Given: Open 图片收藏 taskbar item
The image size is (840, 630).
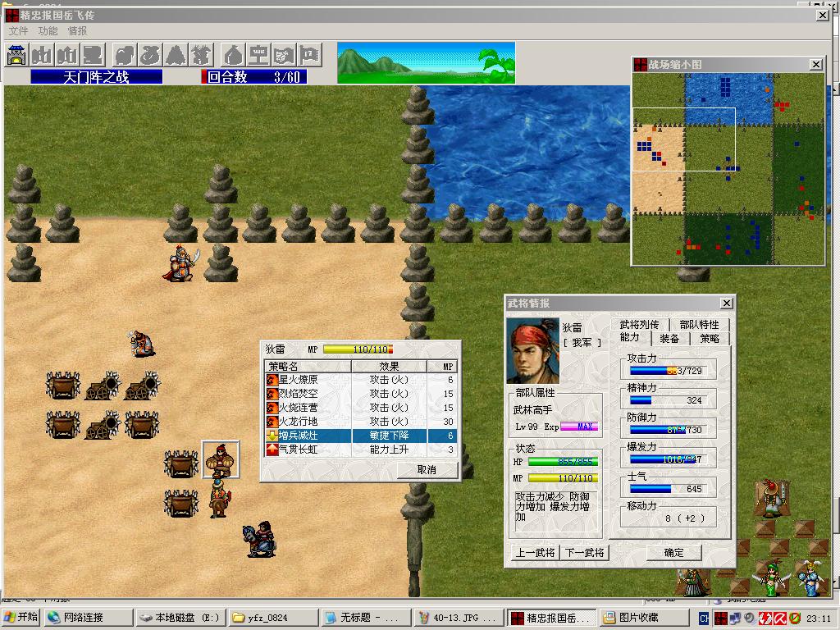Looking at the screenshot, I should [x=645, y=618].
